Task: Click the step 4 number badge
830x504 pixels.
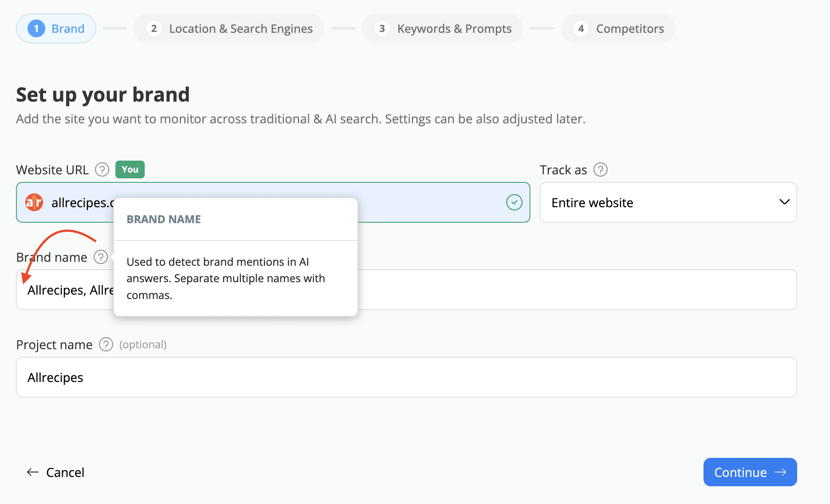Action: (x=581, y=28)
